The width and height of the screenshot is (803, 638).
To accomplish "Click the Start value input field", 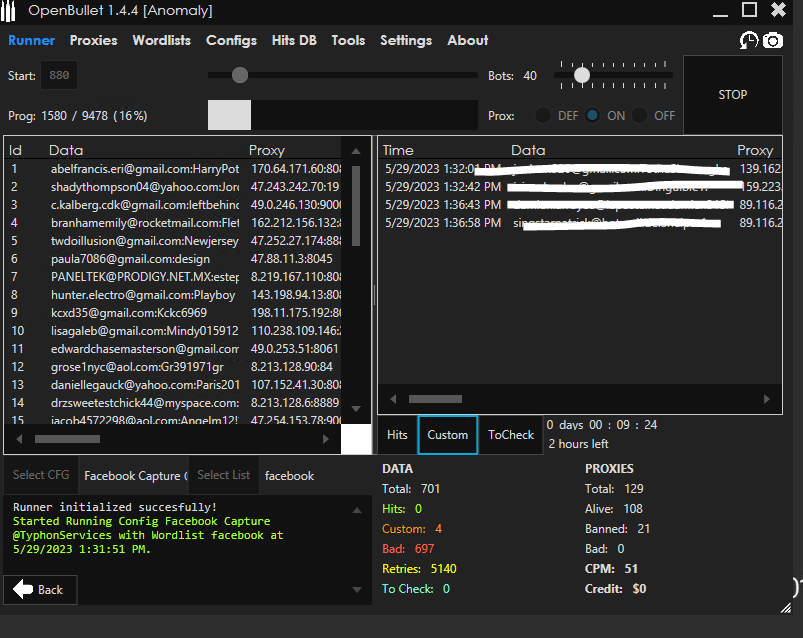I will coord(59,76).
